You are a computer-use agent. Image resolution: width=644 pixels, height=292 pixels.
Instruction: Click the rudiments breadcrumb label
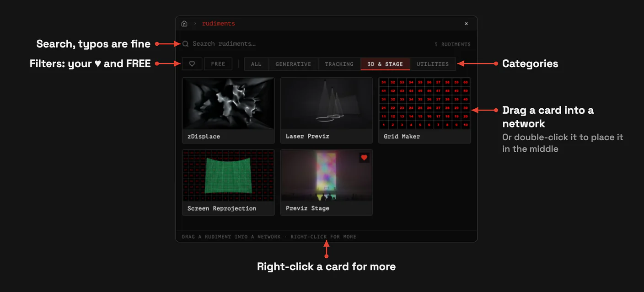219,24
